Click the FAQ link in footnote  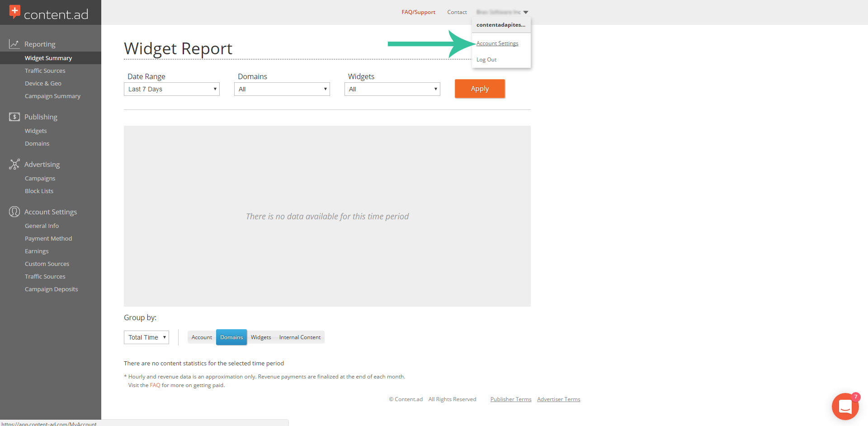[x=155, y=385]
